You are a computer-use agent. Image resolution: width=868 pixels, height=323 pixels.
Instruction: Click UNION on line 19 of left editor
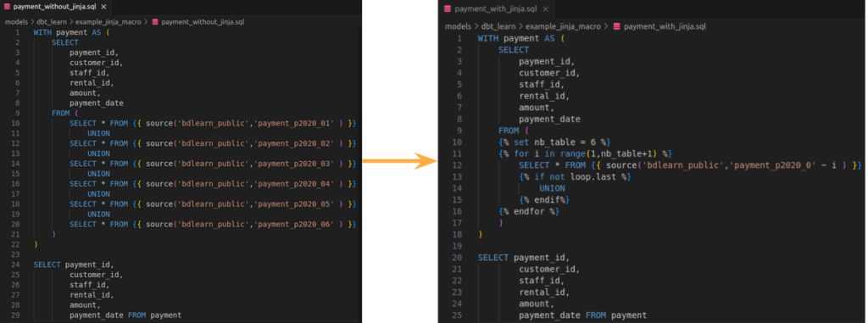click(98, 214)
